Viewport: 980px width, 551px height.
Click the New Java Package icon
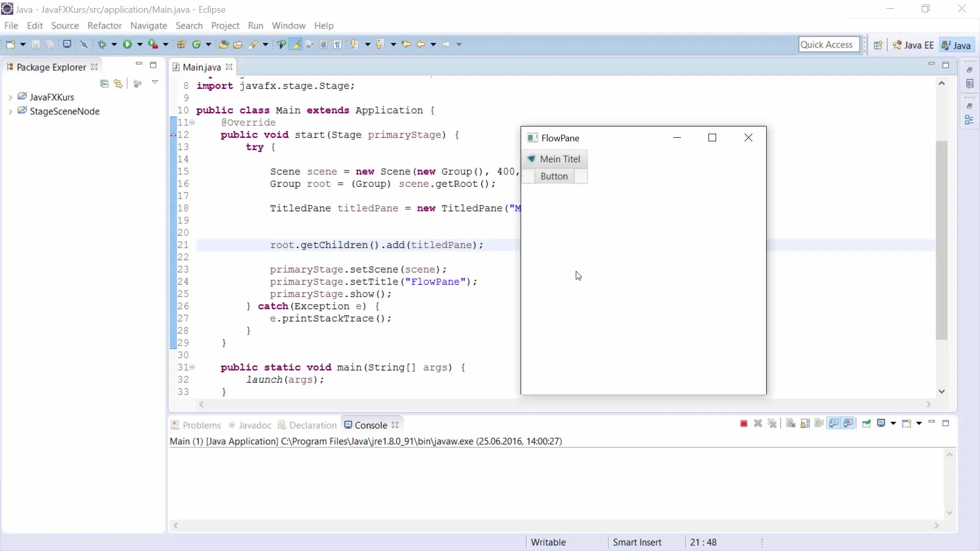point(181,44)
